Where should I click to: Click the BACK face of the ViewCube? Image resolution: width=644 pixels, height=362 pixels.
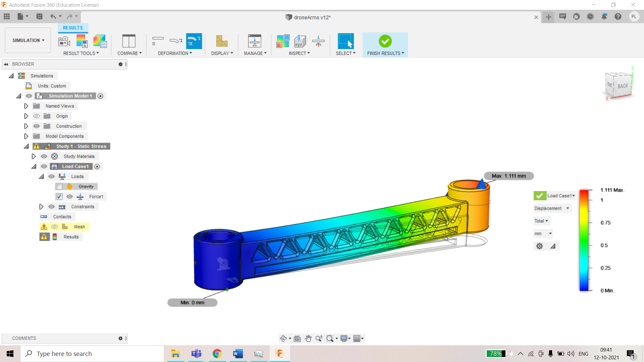[622, 86]
